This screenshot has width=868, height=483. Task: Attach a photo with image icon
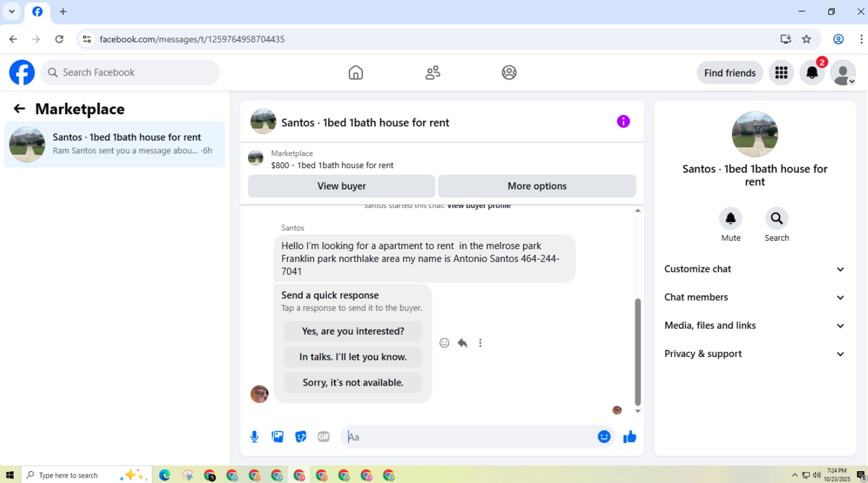coord(278,437)
